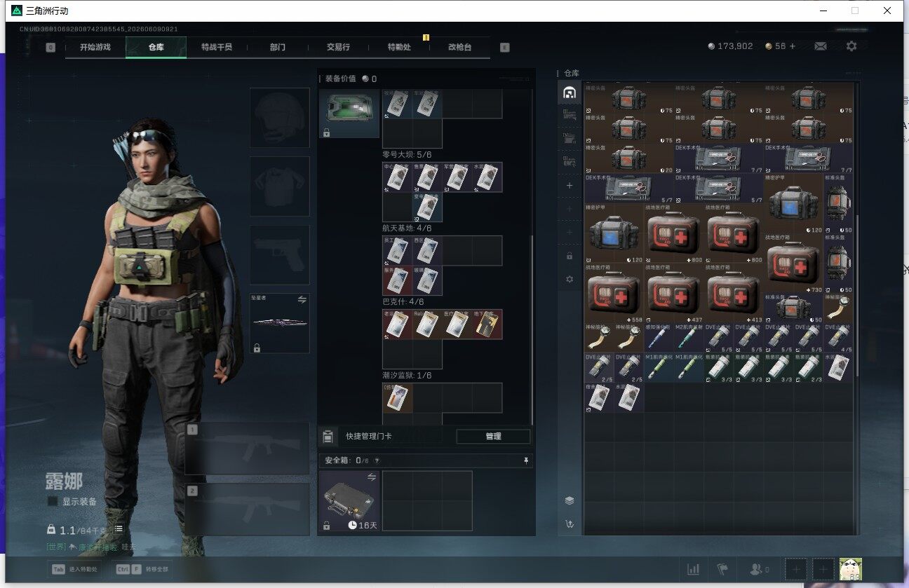Open the 交易行 tab

pyautogui.click(x=338, y=47)
